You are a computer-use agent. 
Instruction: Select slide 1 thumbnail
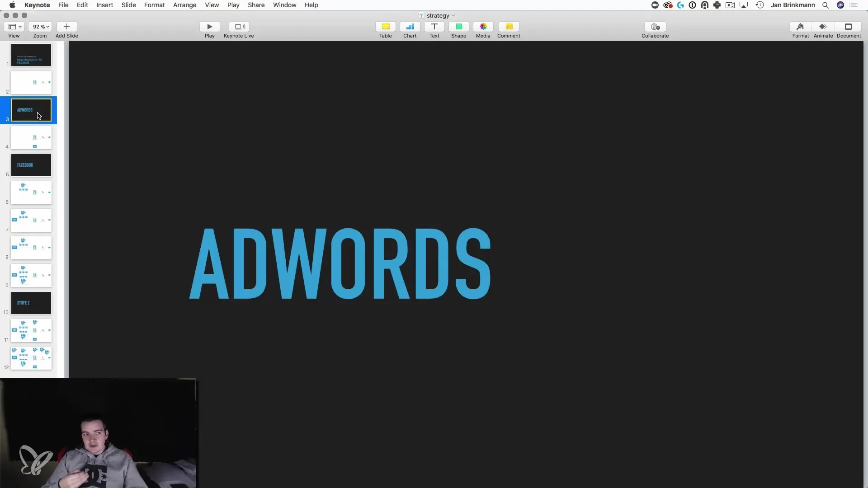pos(31,55)
